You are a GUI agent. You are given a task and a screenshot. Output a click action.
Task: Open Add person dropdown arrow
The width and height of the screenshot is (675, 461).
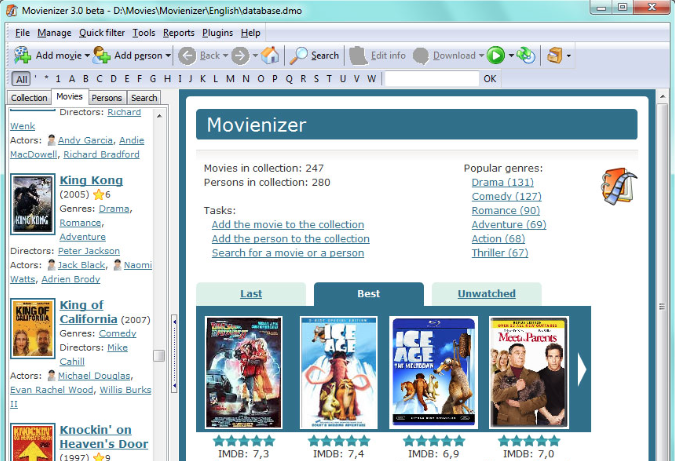click(168, 56)
